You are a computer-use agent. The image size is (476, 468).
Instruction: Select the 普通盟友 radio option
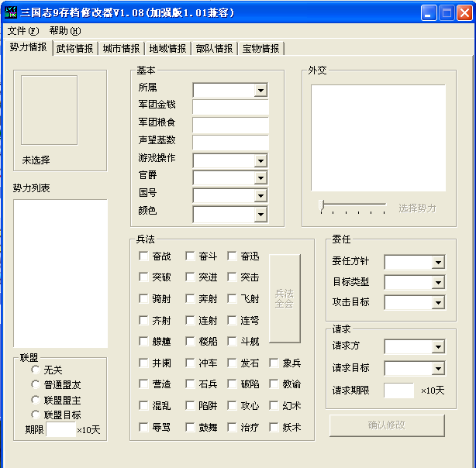click(x=36, y=384)
